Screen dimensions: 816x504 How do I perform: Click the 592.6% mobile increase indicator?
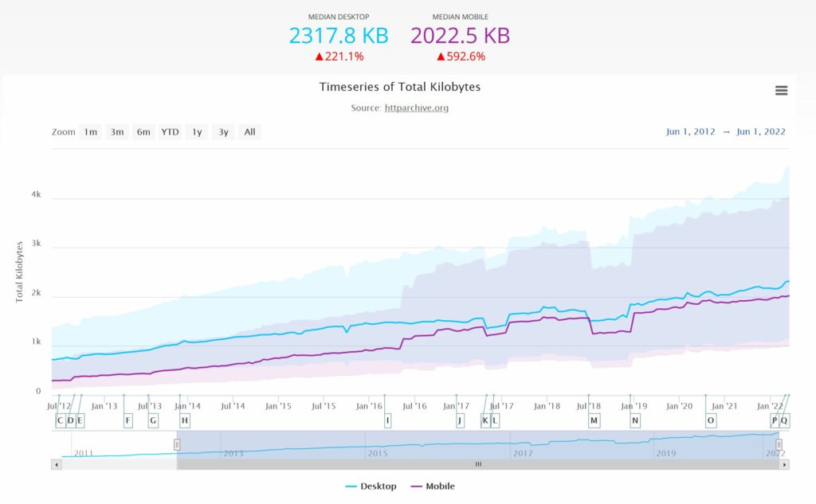[x=461, y=57]
